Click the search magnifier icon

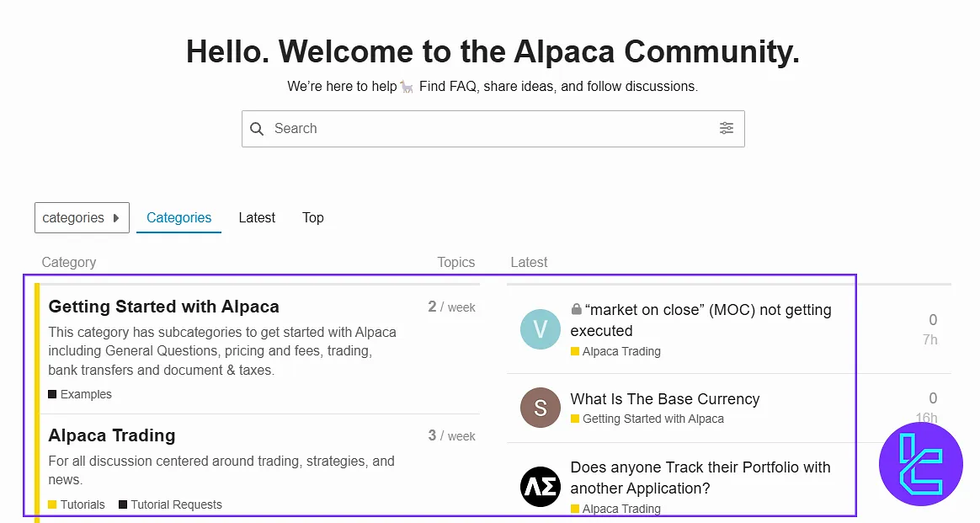click(x=258, y=129)
